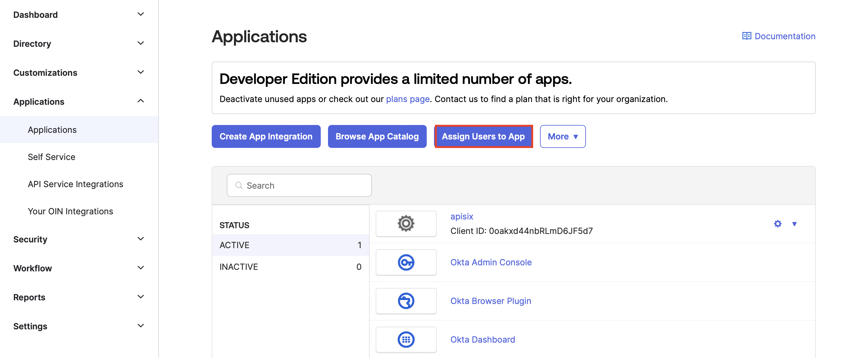The image size is (868, 358).
Task: Select Applications submenu item
Action: click(79, 130)
